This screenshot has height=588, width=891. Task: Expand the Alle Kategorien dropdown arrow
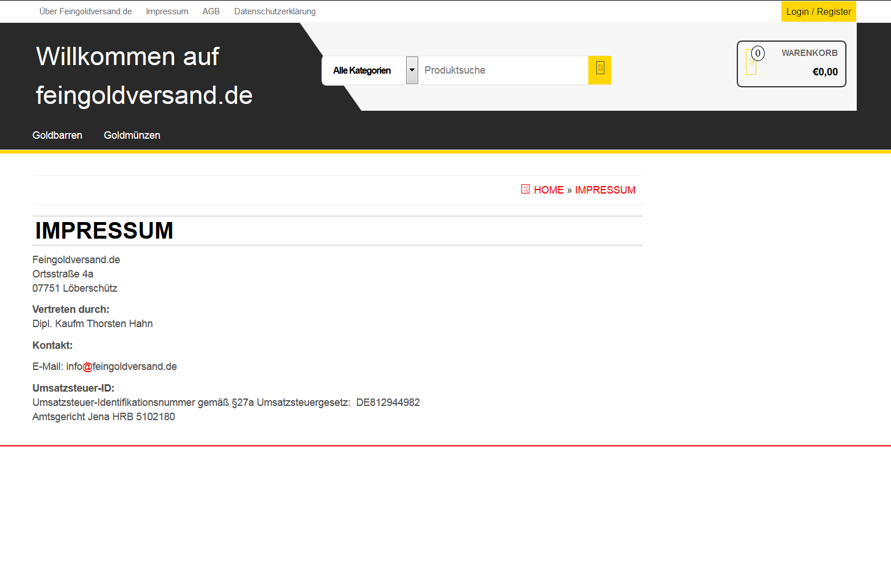412,70
